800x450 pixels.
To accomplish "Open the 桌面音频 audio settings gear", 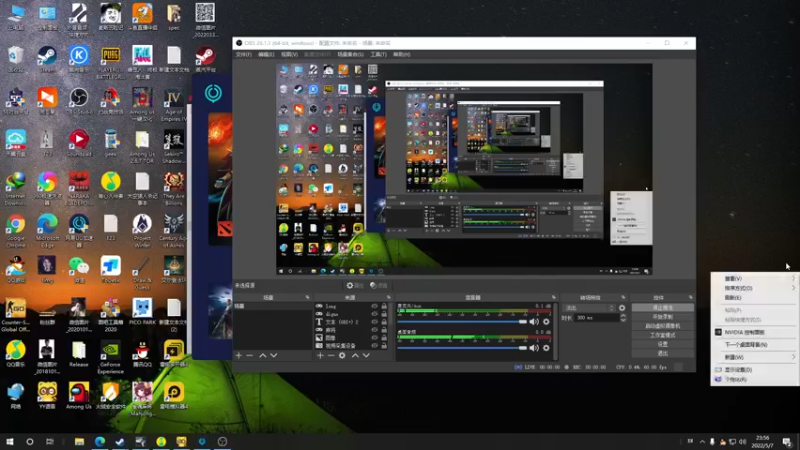I will 546,348.
